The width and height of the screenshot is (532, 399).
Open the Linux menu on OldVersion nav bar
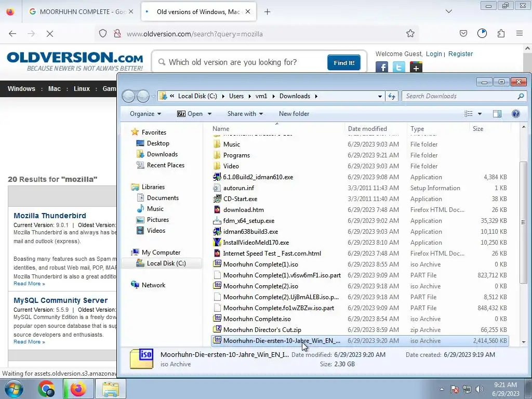82,88
